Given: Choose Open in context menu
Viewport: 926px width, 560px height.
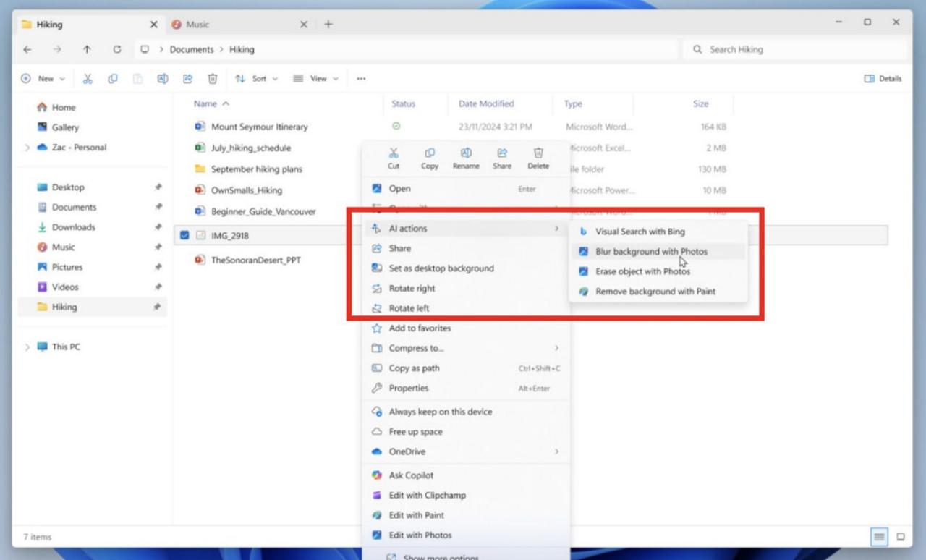Looking at the screenshot, I should coord(466,189).
